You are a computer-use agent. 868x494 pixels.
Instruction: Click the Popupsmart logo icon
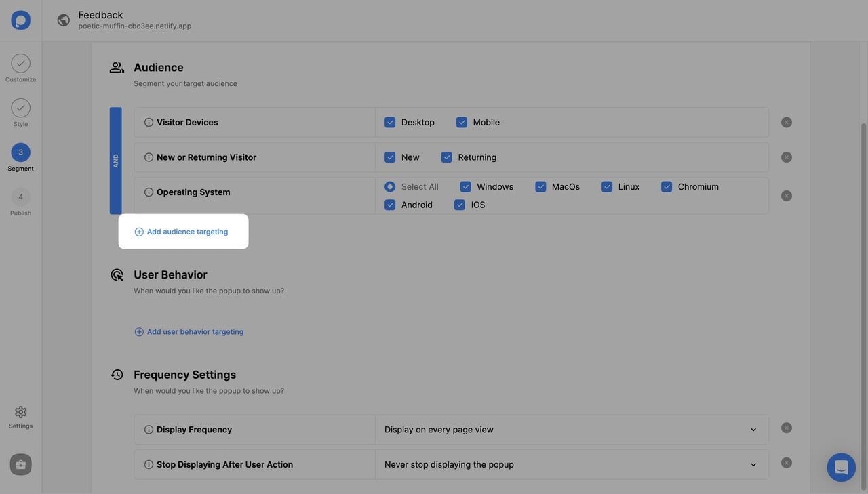tap(20, 20)
